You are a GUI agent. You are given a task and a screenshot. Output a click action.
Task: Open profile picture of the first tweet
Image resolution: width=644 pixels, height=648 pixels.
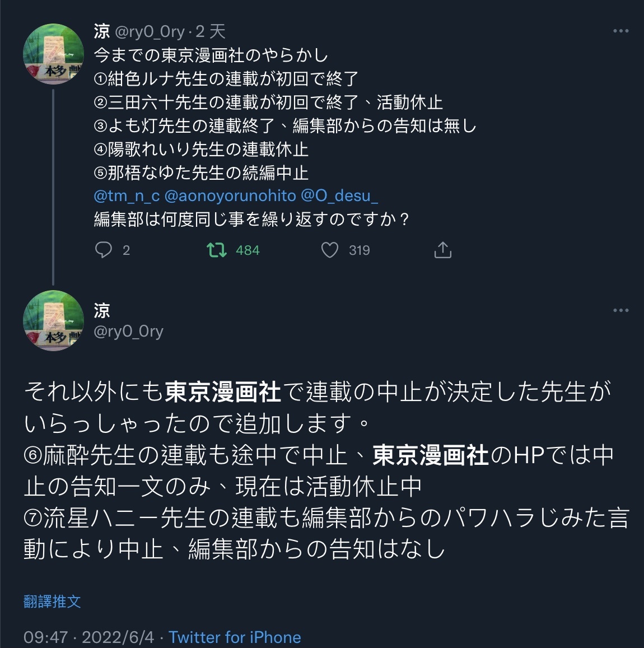click(x=53, y=54)
